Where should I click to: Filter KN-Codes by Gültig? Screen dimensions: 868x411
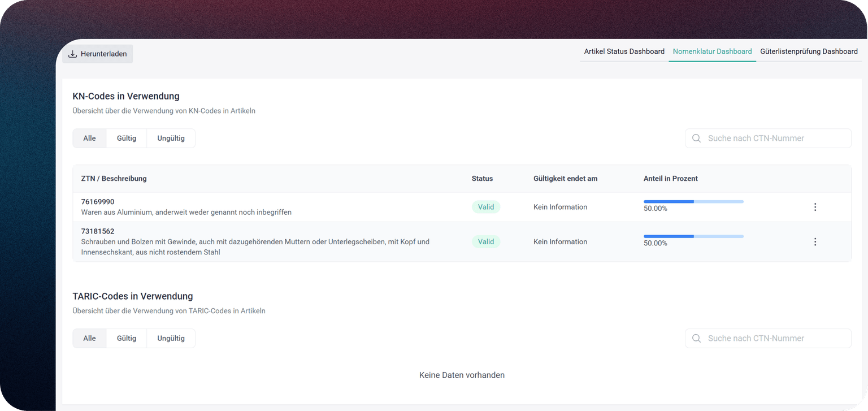point(126,138)
